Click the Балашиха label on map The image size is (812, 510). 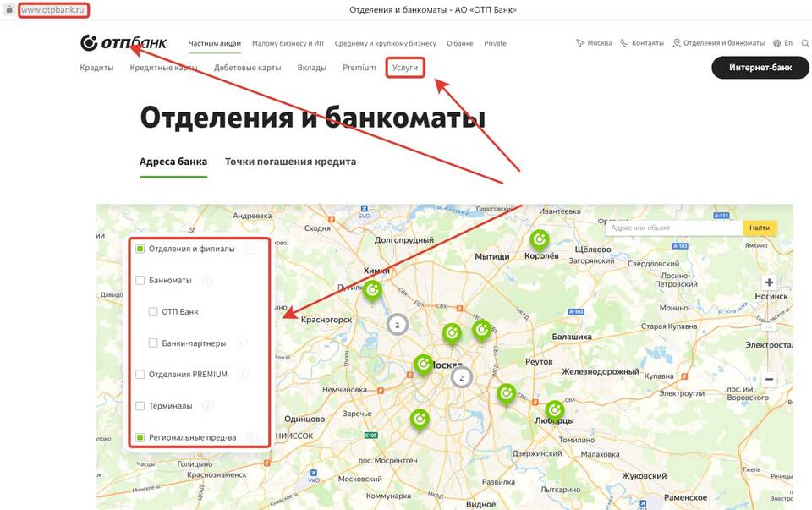coord(572,337)
